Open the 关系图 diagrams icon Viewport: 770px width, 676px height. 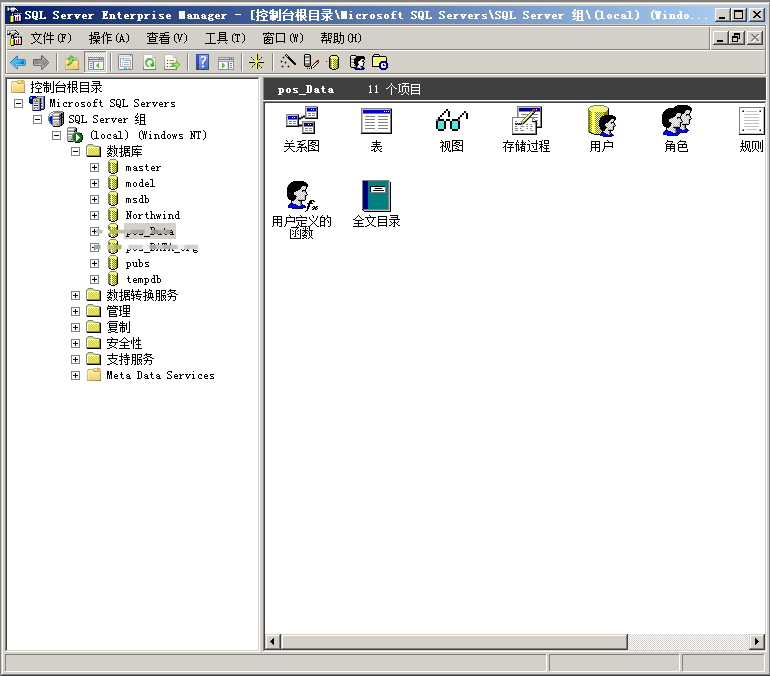click(x=301, y=122)
